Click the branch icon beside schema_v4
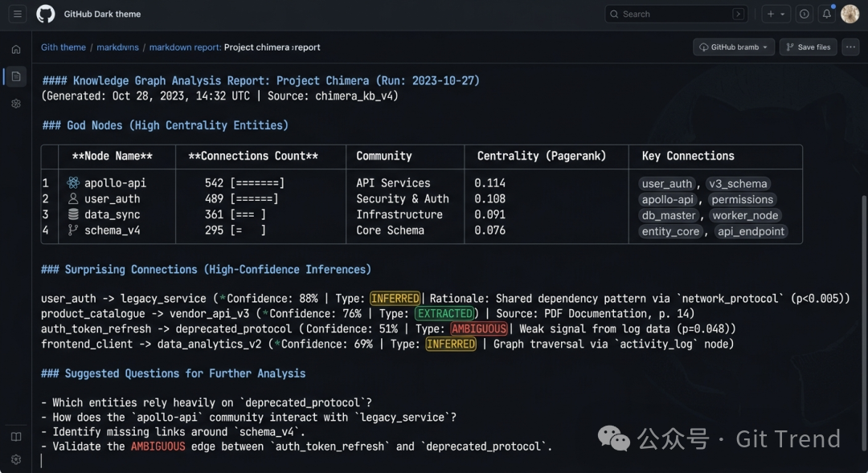The height and width of the screenshot is (473, 868). (73, 230)
